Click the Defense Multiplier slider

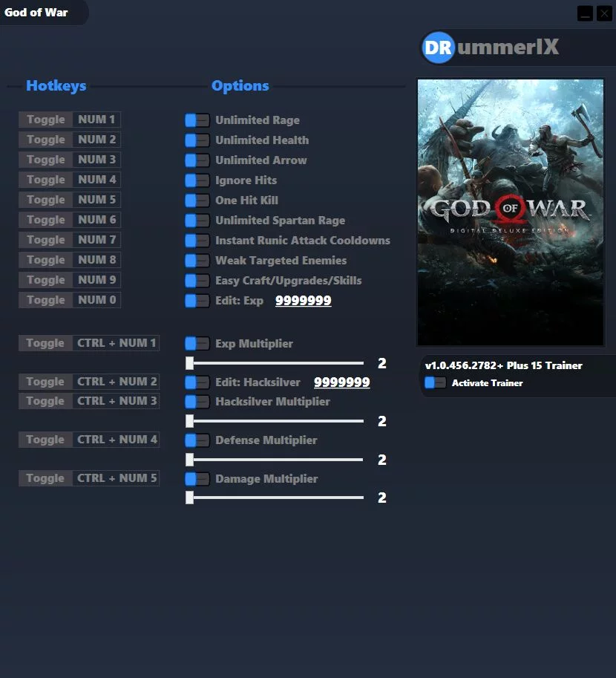tap(275, 460)
